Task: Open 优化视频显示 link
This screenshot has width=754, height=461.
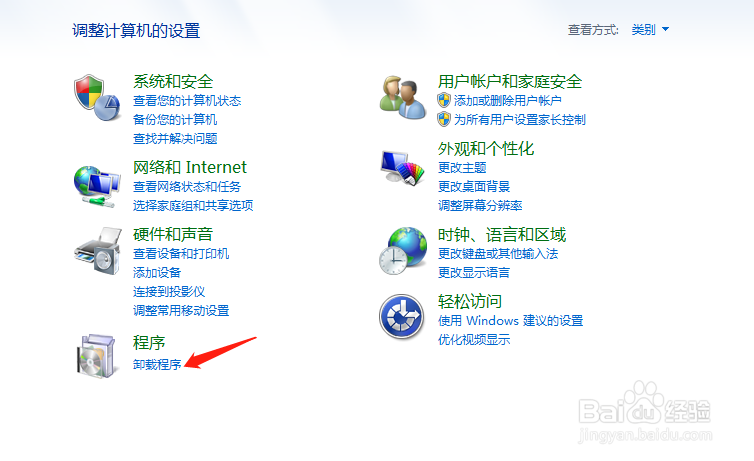Action: (x=474, y=340)
